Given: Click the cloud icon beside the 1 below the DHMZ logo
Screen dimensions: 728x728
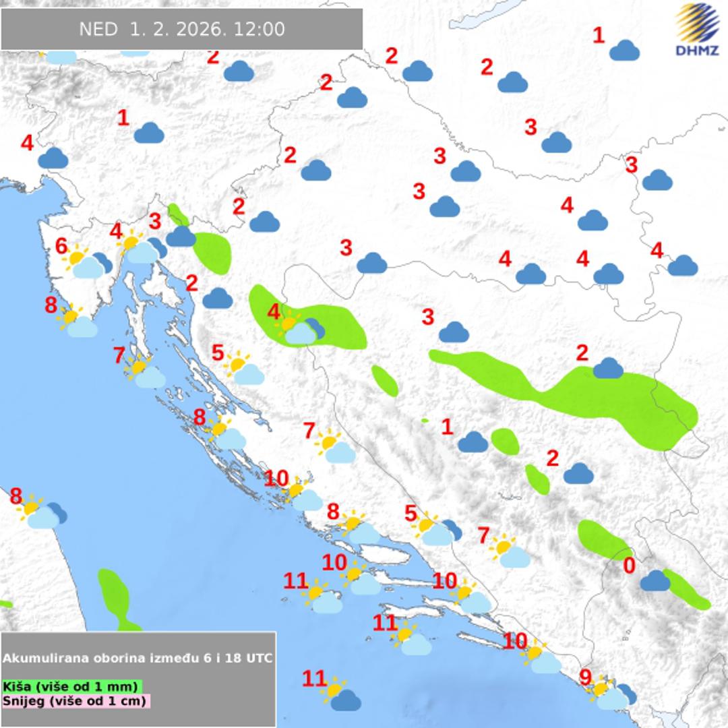Looking at the screenshot, I should point(624,51).
